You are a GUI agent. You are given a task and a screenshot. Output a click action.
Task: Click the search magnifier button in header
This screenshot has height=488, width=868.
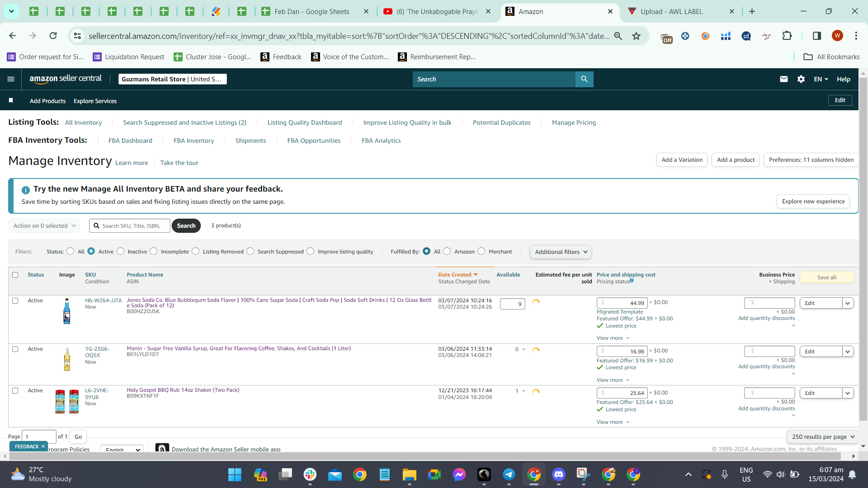584,79
